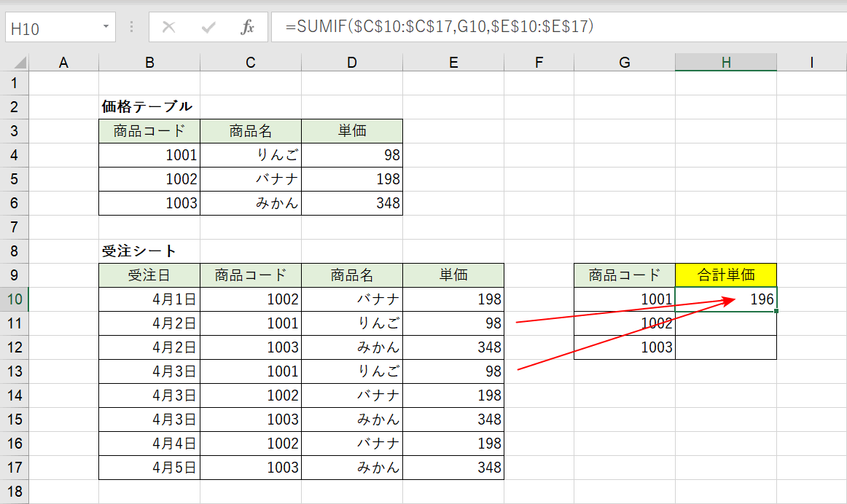Select the みかん unit price 348 cell
This screenshot has width=847, height=504.
pos(351,202)
